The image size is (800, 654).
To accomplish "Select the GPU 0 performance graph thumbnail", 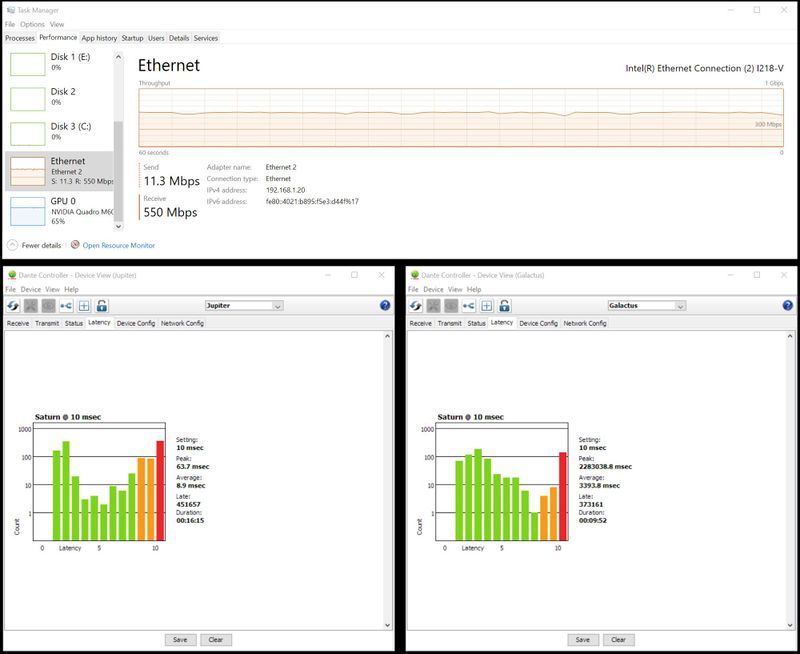I will [x=28, y=210].
